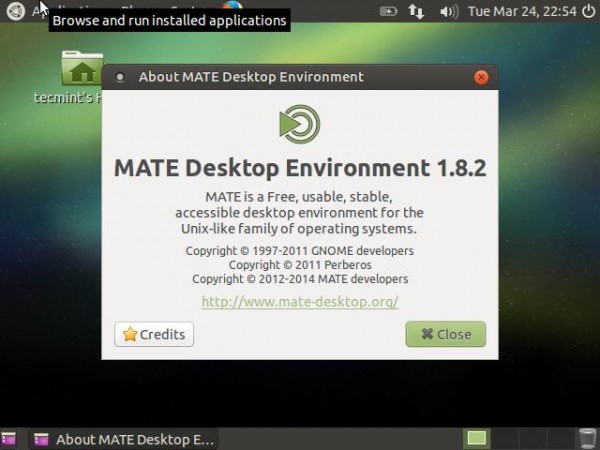This screenshot has width=600, height=450.
Task: Click "Copyright © 2011 Perberos" line
Action: pos(300,265)
